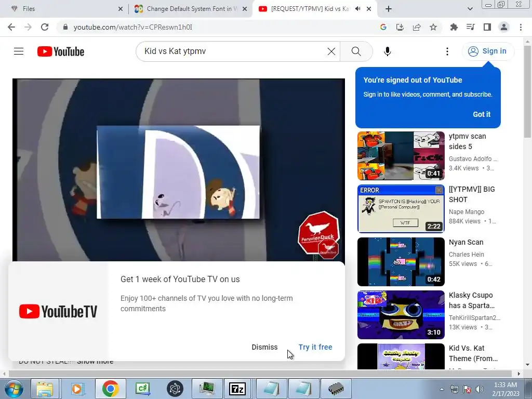Open the taskbar clock showing 1:33 AM

pos(506,389)
